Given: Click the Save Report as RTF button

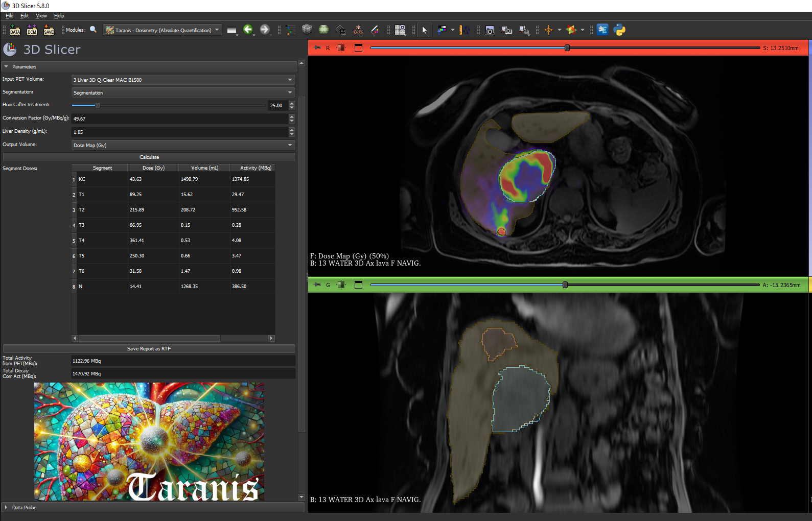Looking at the screenshot, I should pos(149,349).
